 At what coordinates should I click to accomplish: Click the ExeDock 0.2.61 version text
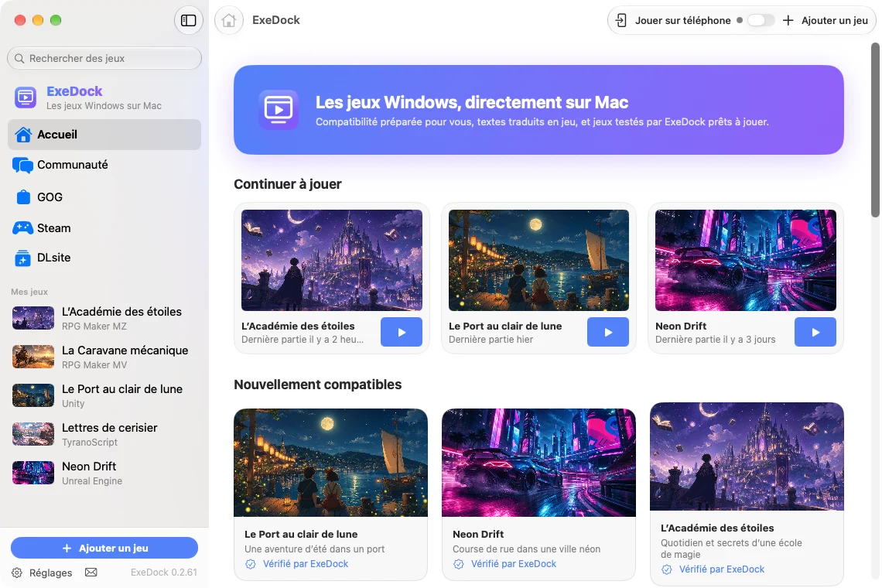point(164,573)
